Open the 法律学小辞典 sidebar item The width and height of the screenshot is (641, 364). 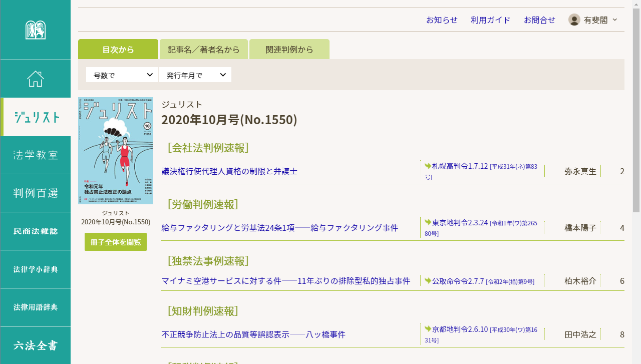pos(36,269)
